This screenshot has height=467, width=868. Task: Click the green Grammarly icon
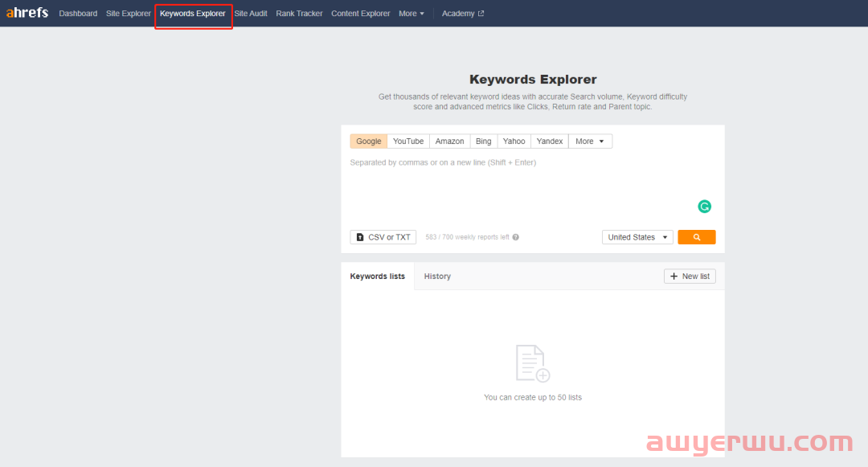[704, 207]
